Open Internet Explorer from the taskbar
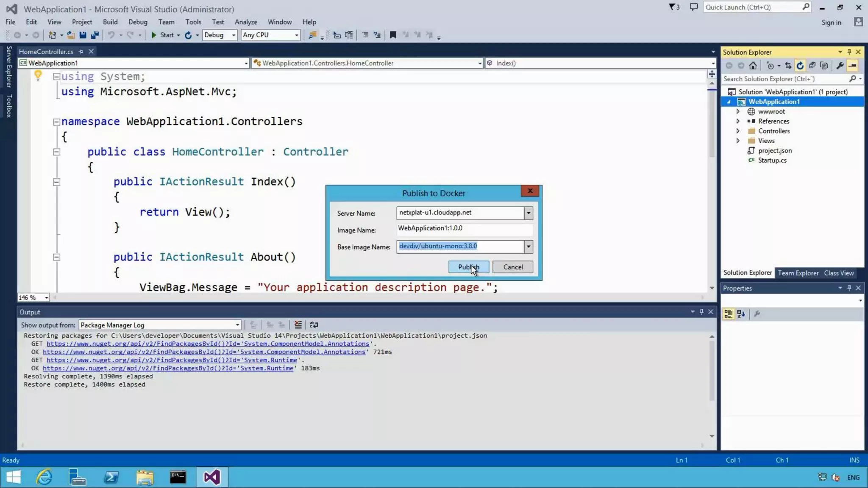 tap(44, 477)
